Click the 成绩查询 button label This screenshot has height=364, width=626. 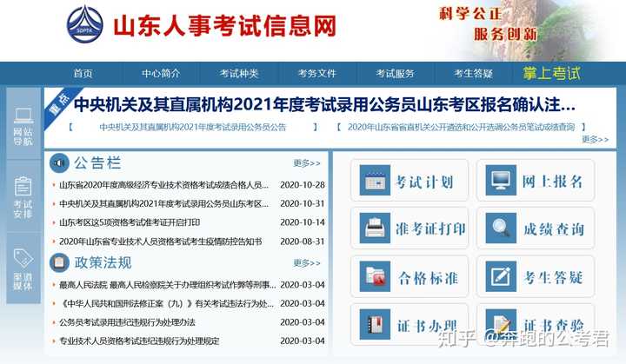pos(554,229)
